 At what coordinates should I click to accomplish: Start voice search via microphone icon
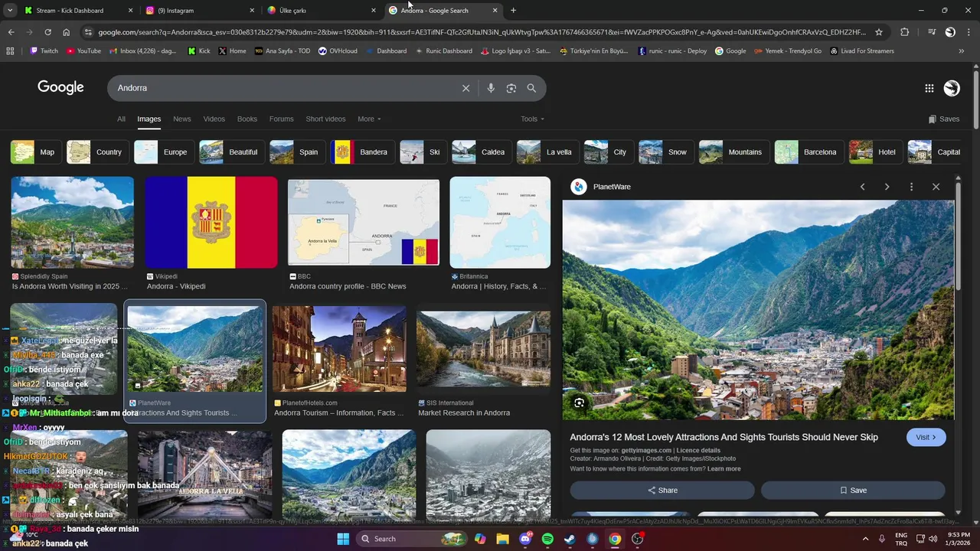491,88
